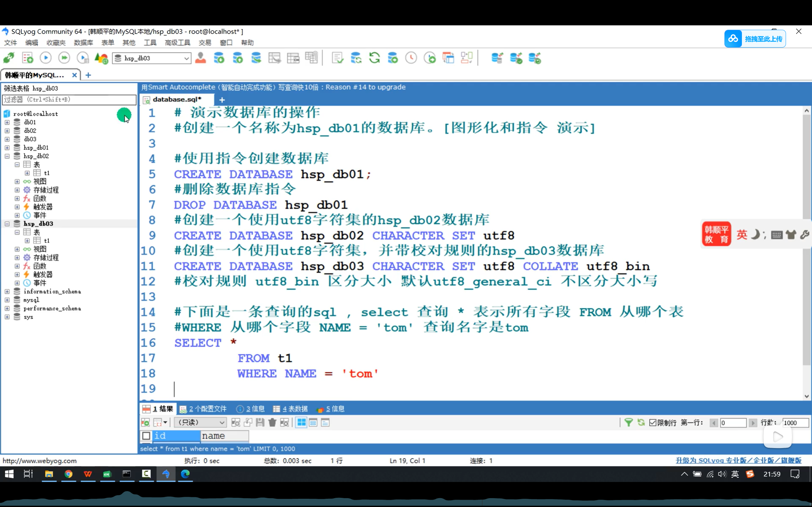Viewport: 812px width, 507px height.
Task: Open the scheduled backup clock icon
Action: [x=411, y=58]
